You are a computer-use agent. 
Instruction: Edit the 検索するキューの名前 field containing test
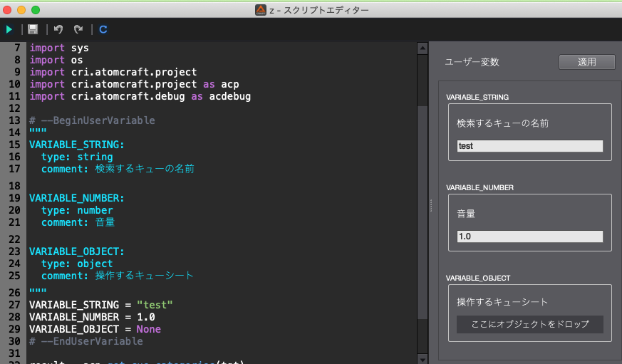pos(529,146)
